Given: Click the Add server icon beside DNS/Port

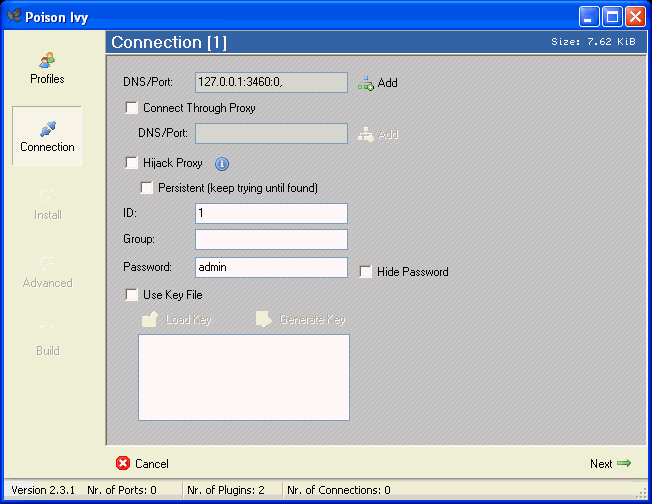Looking at the screenshot, I should click(366, 83).
